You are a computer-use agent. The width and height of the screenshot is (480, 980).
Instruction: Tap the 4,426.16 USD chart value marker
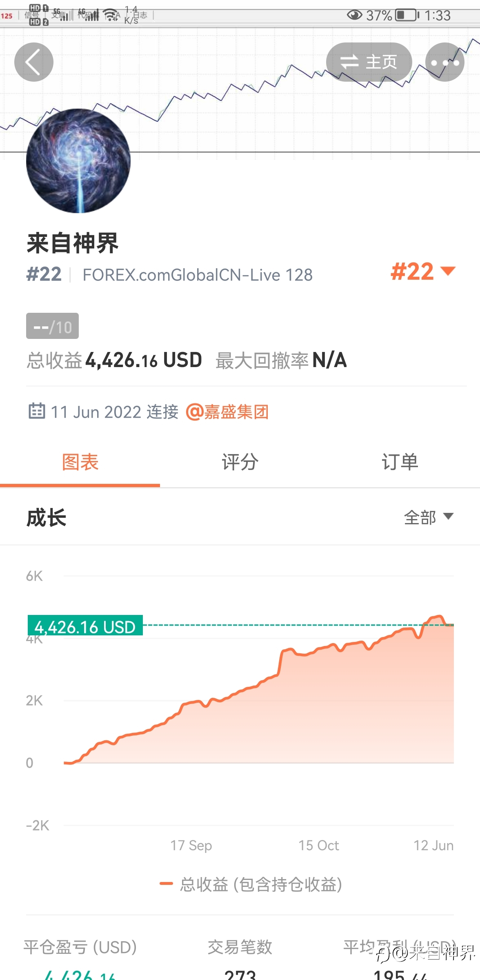pyautogui.click(x=85, y=626)
